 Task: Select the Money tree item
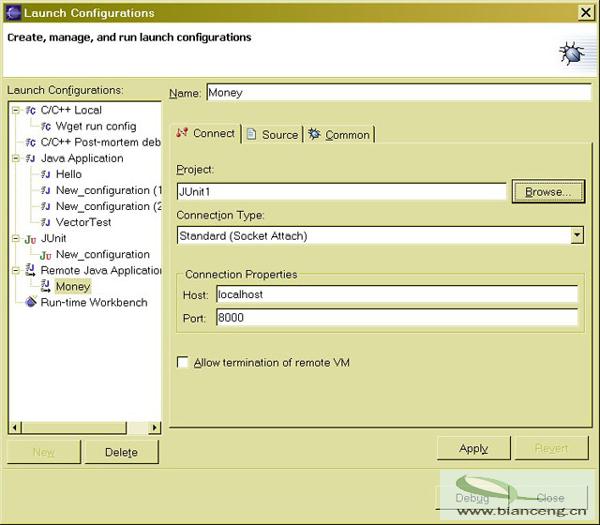coord(73,286)
